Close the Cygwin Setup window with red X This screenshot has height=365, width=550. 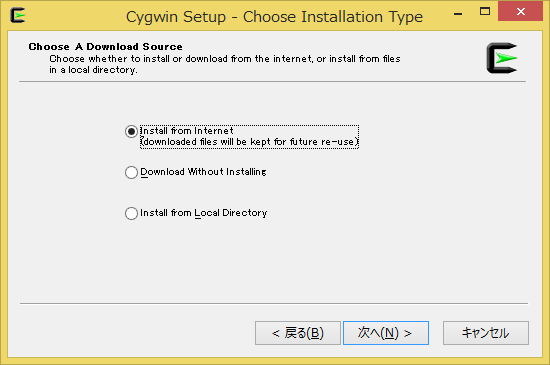pos(521,12)
